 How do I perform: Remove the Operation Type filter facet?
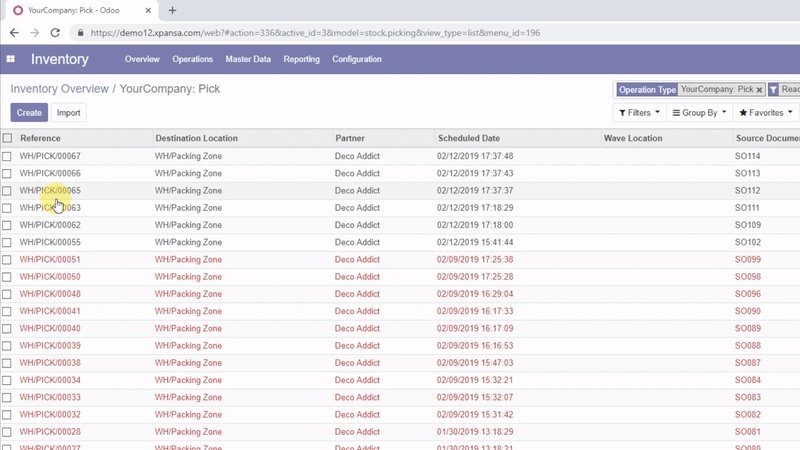point(759,90)
